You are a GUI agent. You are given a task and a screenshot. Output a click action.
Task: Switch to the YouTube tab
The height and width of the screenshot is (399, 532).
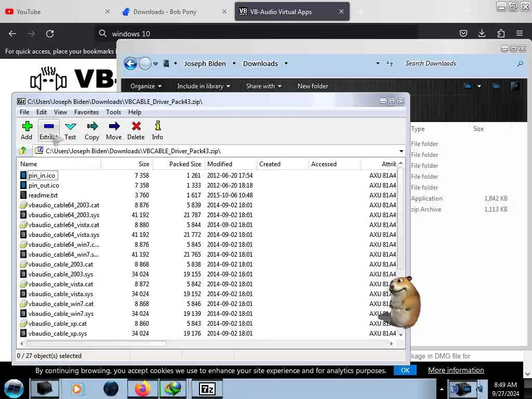(x=58, y=11)
